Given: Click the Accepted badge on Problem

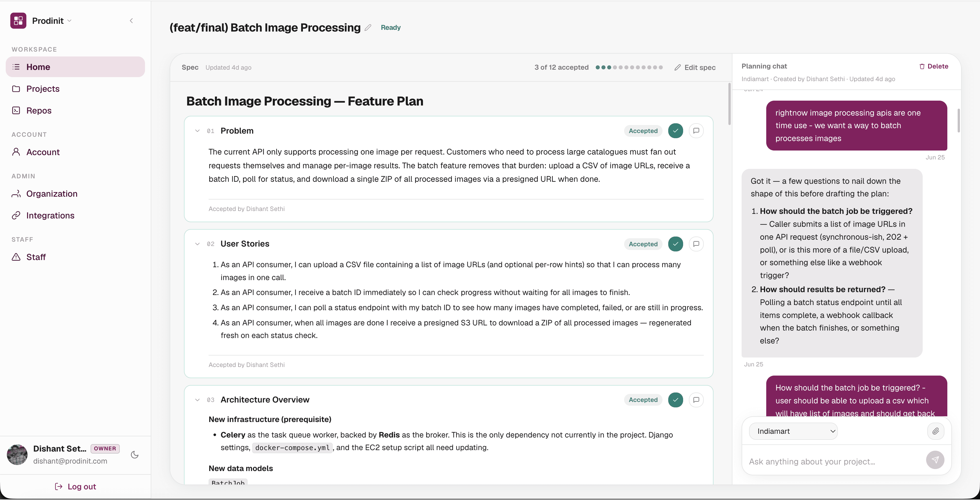Looking at the screenshot, I should point(643,131).
